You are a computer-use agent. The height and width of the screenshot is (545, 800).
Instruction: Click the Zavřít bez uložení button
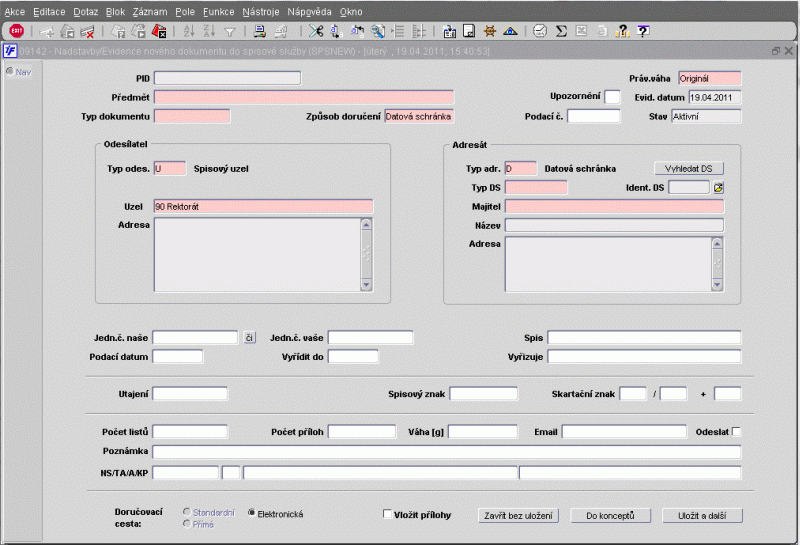pos(518,515)
